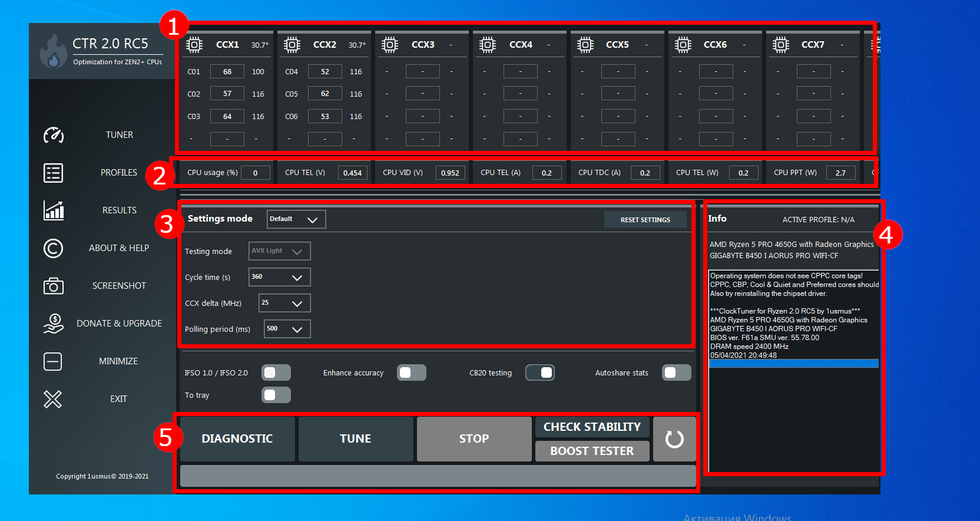Click the Profiles list icon
Screen dimensions: 980x521
click(x=54, y=173)
